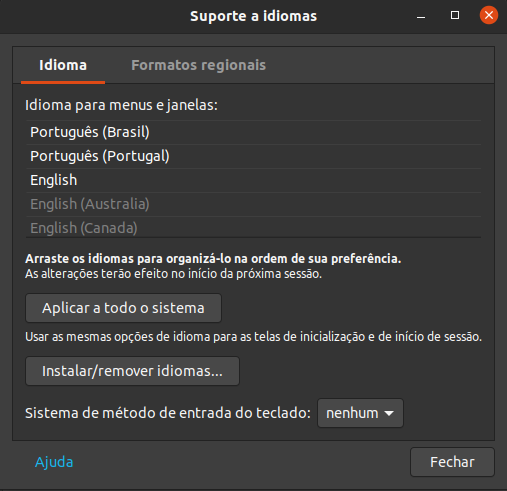Image resolution: width=507 pixels, height=491 pixels.
Task: Click the Suporte a idiomas title bar
Action: pyautogui.click(x=253, y=16)
